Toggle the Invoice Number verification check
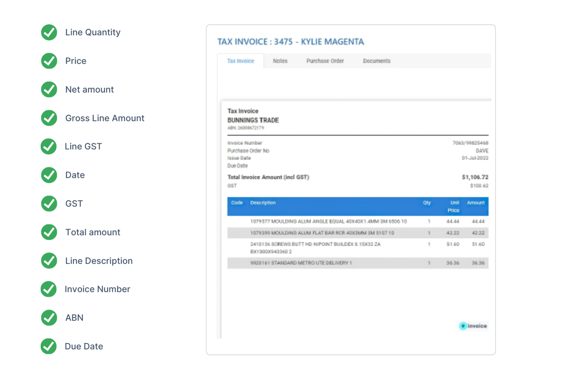The width and height of the screenshot is (588, 378). pyautogui.click(x=49, y=289)
